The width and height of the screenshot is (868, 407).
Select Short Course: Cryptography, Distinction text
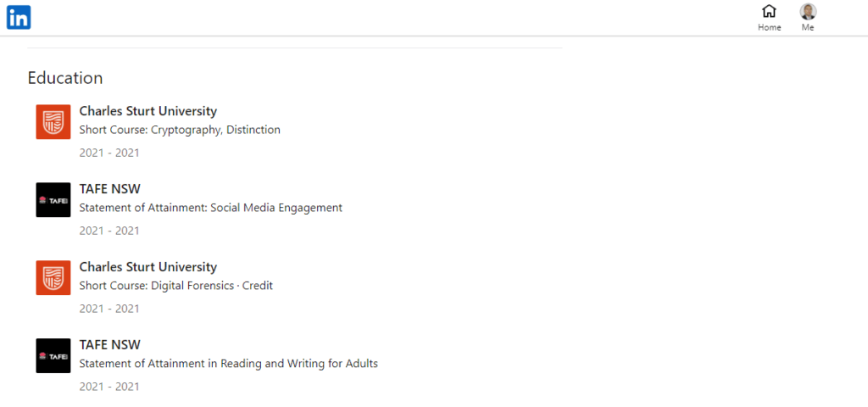point(180,130)
